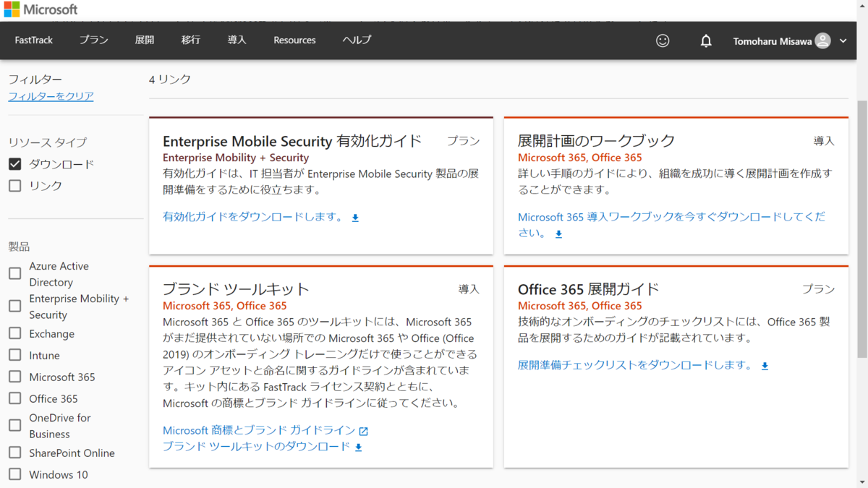The width and height of the screenshot is (868, 488).
Task: Click the Enterprise Mobile Security 有効化ガイド title
Action: coord(292,141)
